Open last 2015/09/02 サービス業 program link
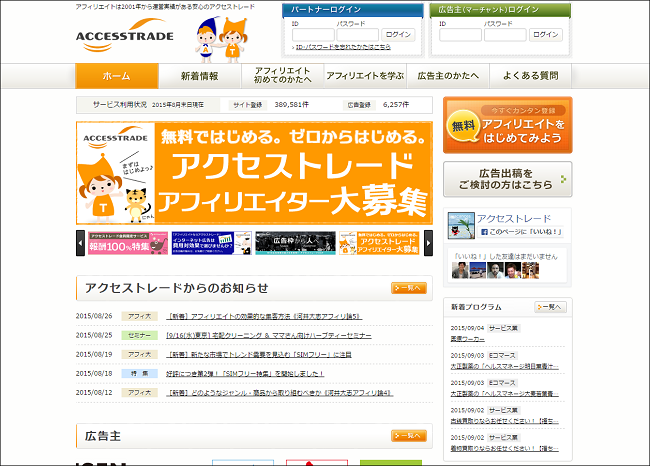 504,449
